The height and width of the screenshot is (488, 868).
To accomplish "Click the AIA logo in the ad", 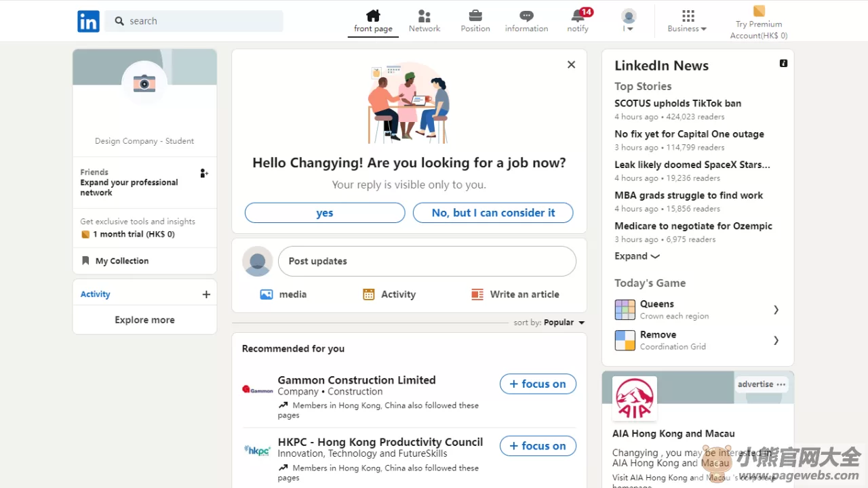I will point(635,399).
